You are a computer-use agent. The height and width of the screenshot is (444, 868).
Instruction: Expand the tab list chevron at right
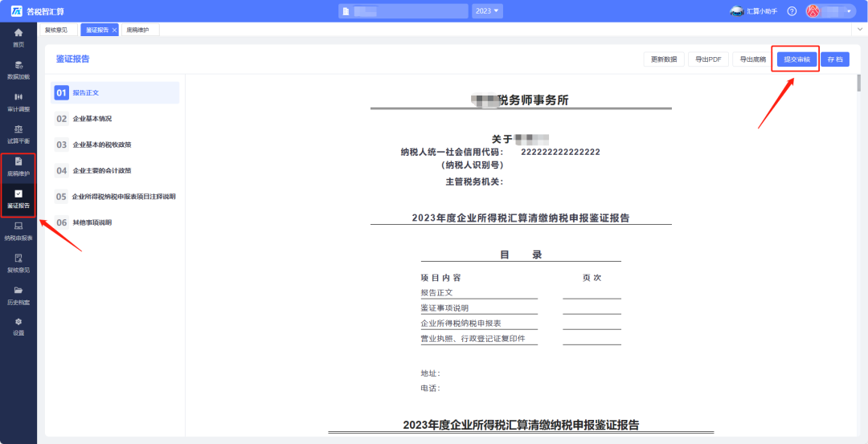[x=861, y=28]
